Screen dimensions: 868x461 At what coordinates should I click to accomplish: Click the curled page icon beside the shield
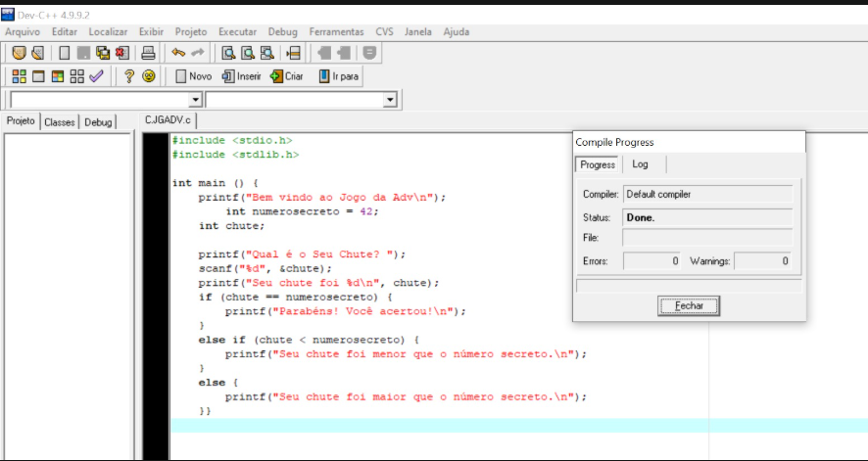37,53
